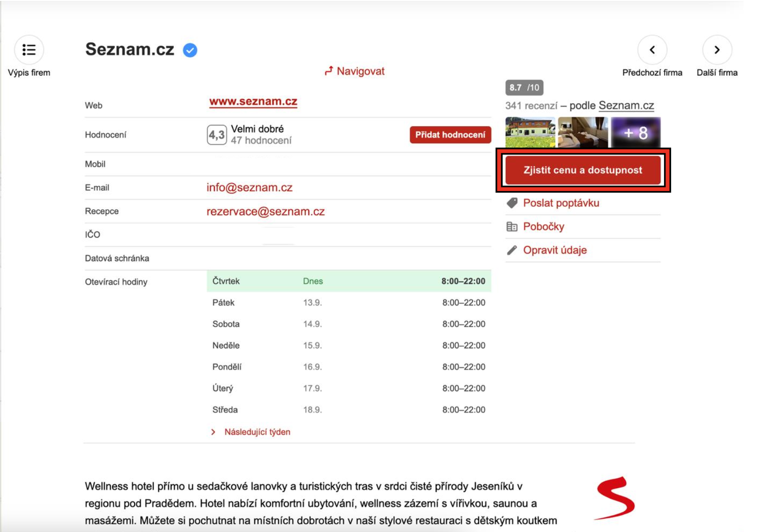Click the Středa 18.9. hours row
764x532 pixels.
pyautogui.click(x=349, y=409)
